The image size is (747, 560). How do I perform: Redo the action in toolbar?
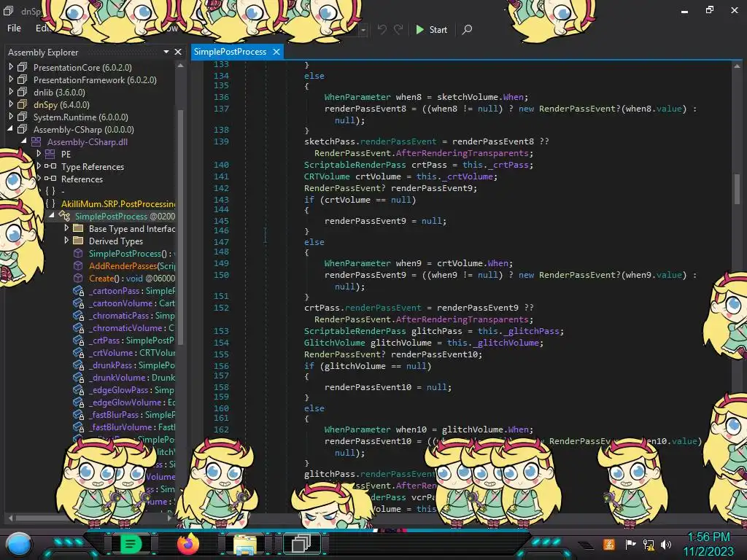(x=398, y=29)
